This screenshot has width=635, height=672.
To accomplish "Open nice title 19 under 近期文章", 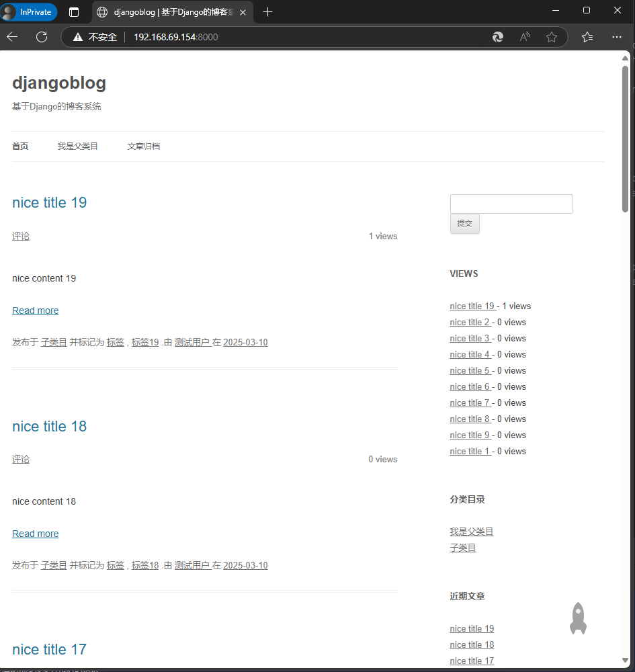I will coord(472,629).
